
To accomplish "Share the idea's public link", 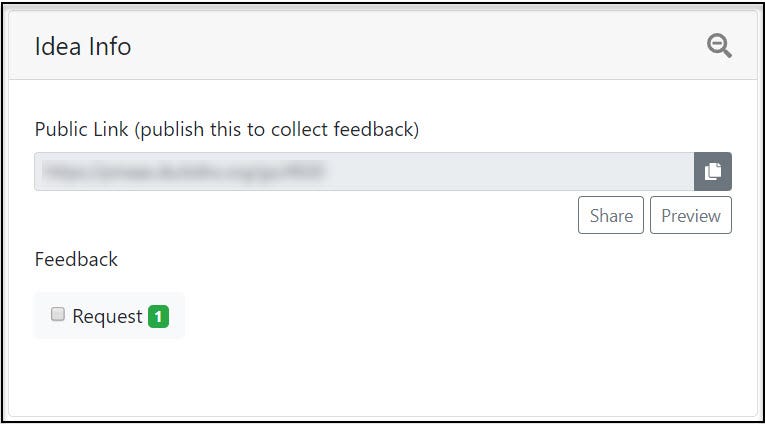I will (x=611, y=215).
